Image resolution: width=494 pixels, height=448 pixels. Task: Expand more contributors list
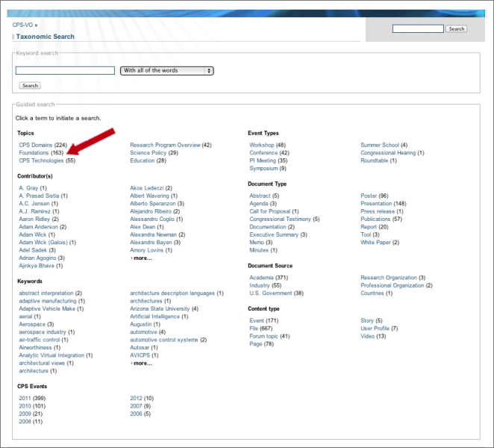pyautogui.click(x=143, y=258)
